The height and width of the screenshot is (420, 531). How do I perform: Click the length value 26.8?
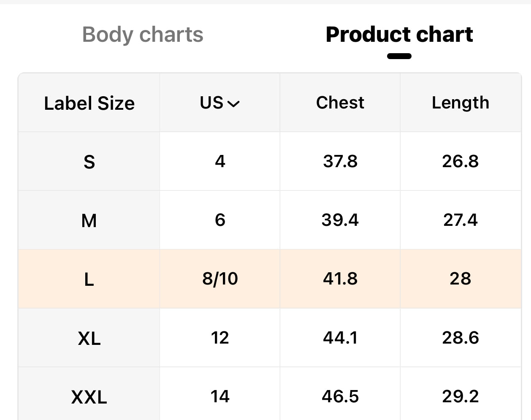click(460, 161)
